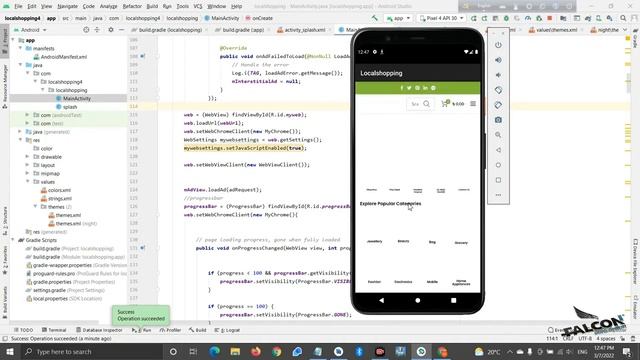Open the Android project view dropdown

pos(30,30)
